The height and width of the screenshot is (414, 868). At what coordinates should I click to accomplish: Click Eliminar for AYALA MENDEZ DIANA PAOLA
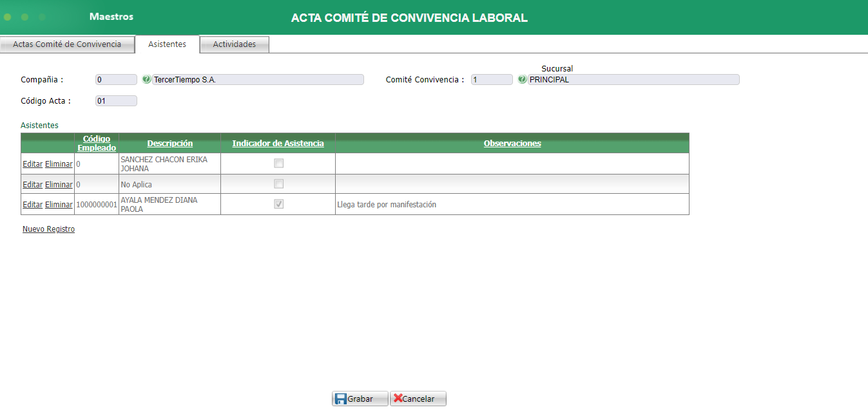[58, 203]
